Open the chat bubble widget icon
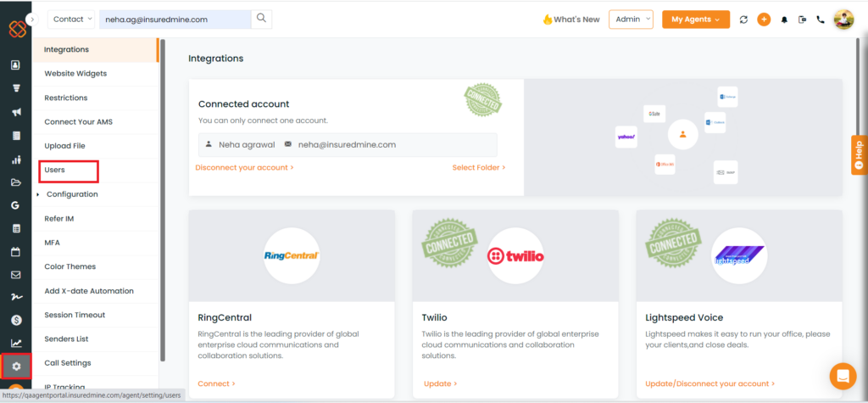Viewport: 868px width, 403px height. pyautogui.click(x=843, y=377)
